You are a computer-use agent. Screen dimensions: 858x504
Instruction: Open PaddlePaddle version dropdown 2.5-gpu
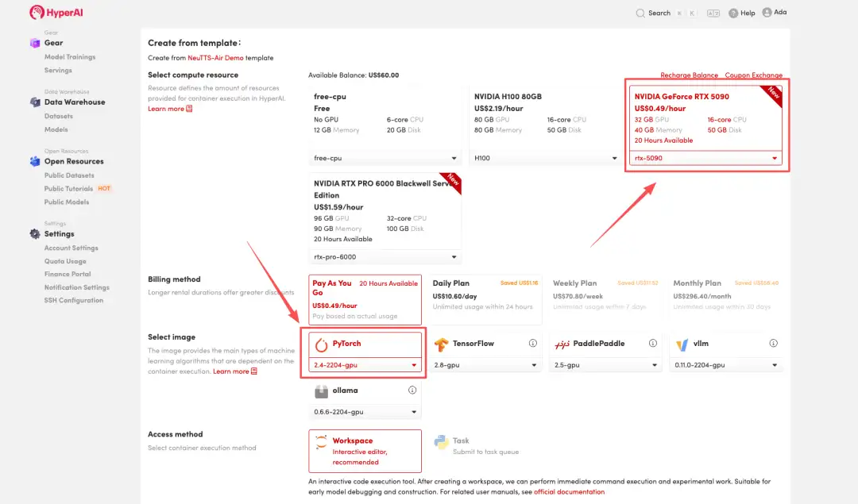tap(605, 364)
